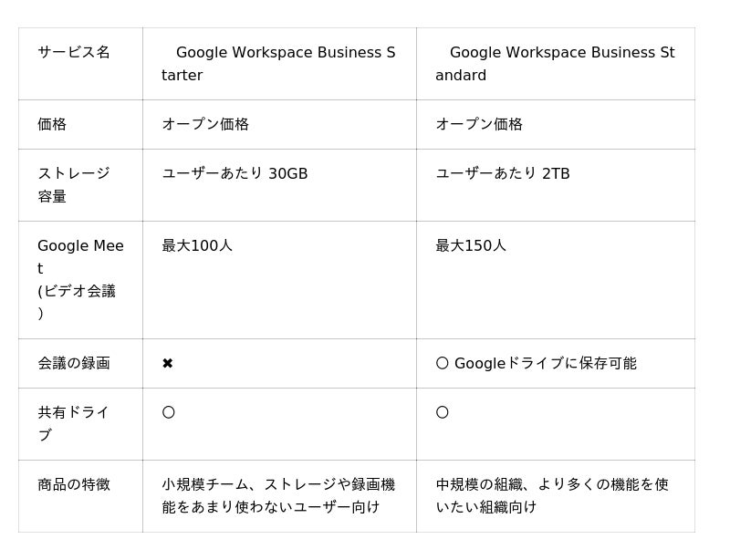The width and height of the screenshot is (730, 560).
Task: Click オープン価格 in the Standard column
Action: (x=479, y=124)
